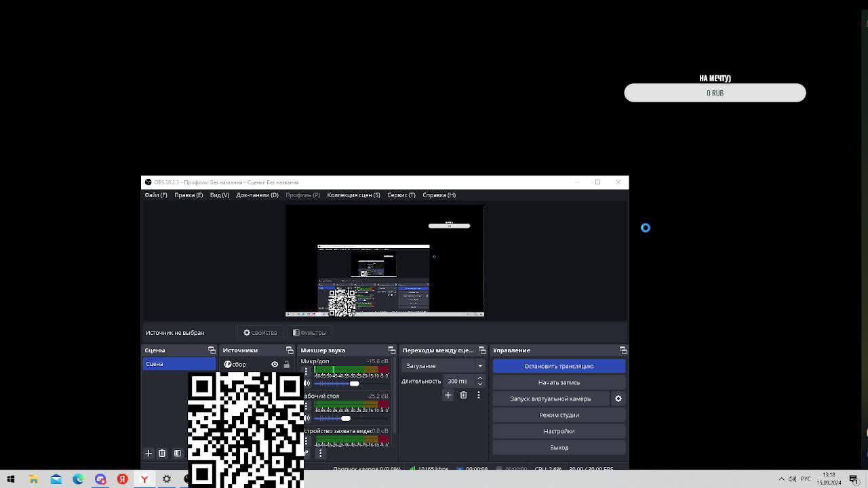Click Начать запись button
Screen dimensions: 868x488
tap(559, 382)
